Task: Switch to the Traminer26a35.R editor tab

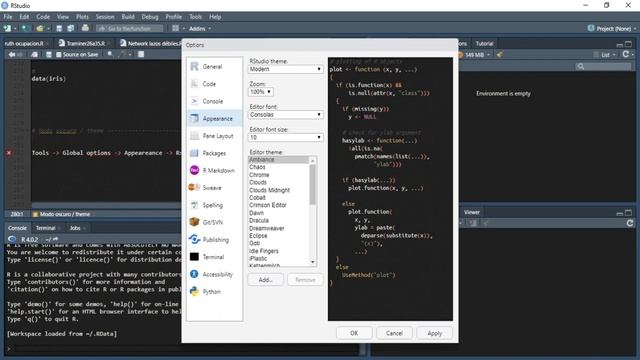Action: [85, 43]
